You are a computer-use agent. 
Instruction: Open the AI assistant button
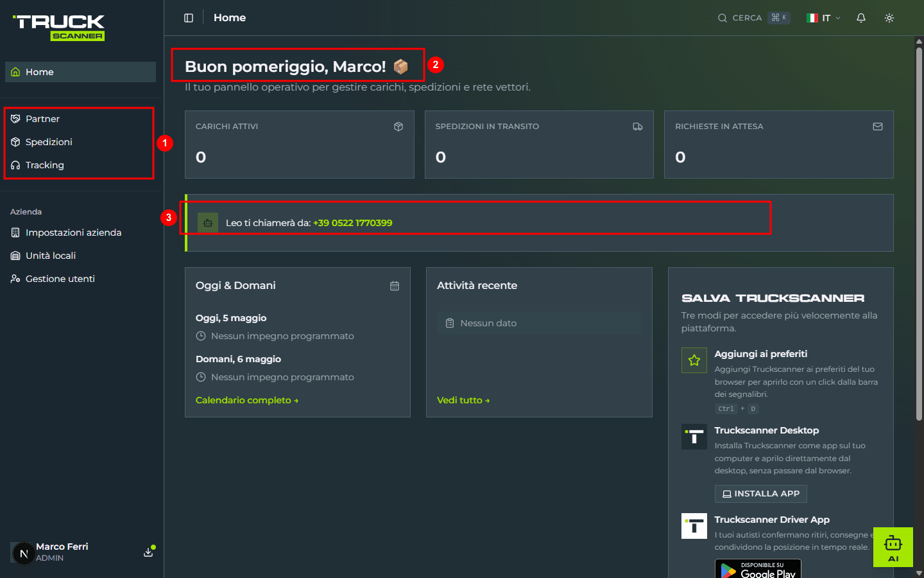point(893,547)
